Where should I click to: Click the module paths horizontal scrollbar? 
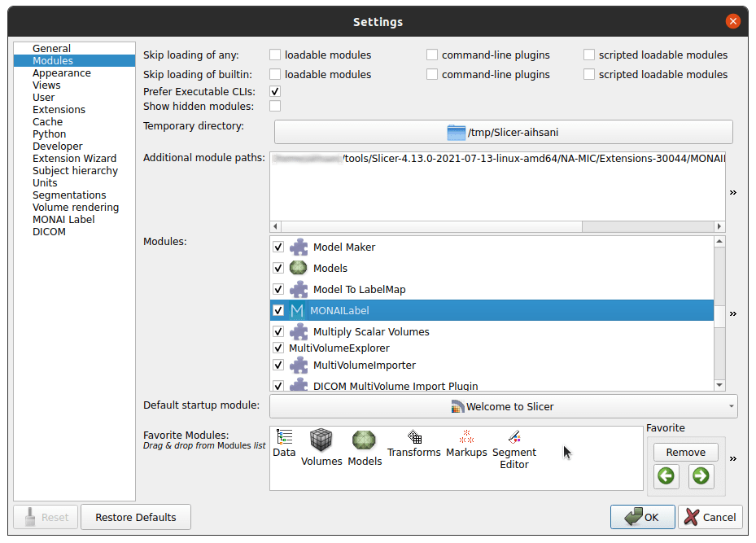431,226
